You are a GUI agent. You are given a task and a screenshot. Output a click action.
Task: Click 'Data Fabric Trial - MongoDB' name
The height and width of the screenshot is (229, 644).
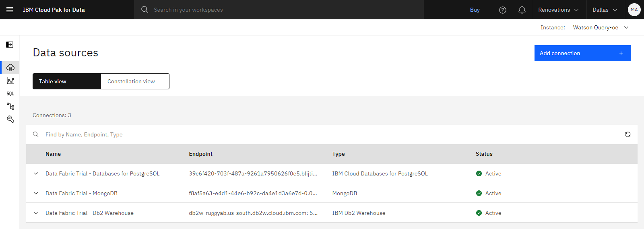coord(81,193)
